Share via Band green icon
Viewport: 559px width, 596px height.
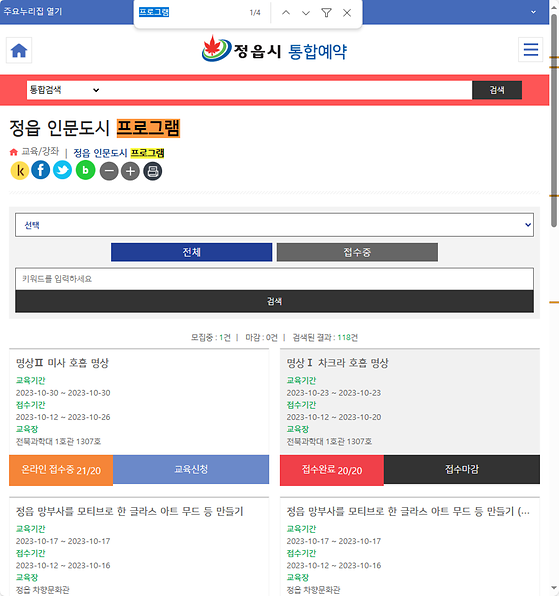coord(86,170)
